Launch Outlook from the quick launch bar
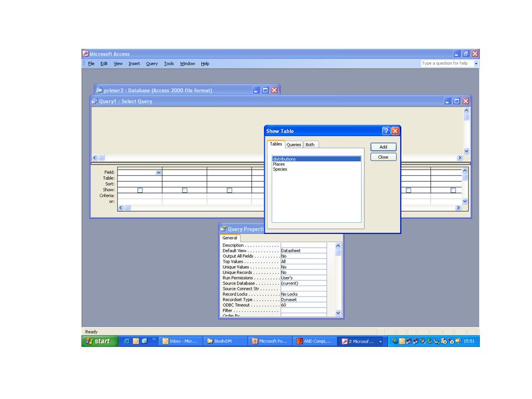Viewport: 532px width, 399px height. pyautogui.click(x=136, y=341)
